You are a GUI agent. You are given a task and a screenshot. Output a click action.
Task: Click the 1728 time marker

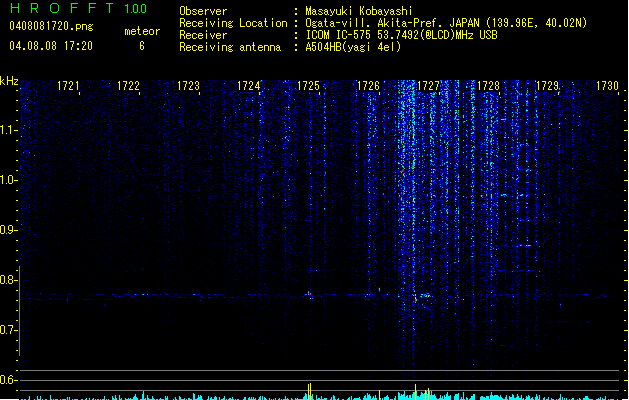tap(488, 86)
